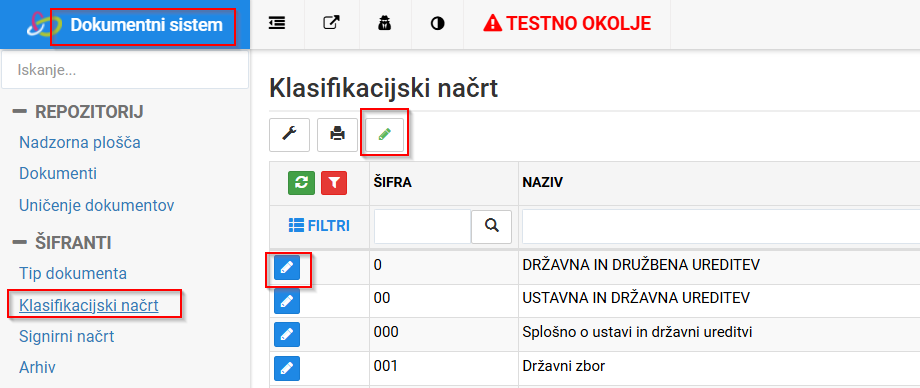The height and width of the screenshot is (388, 920).
Task: Click the NAZIV filter input field
Action: point(721,226)
